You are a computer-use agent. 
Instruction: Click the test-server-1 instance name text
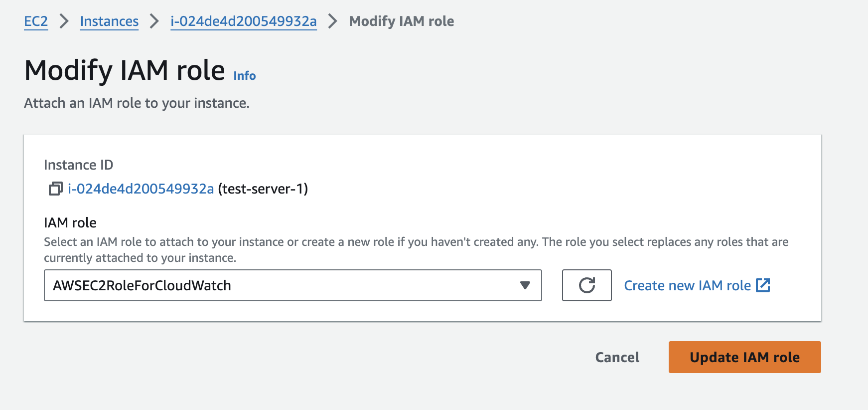263,189
